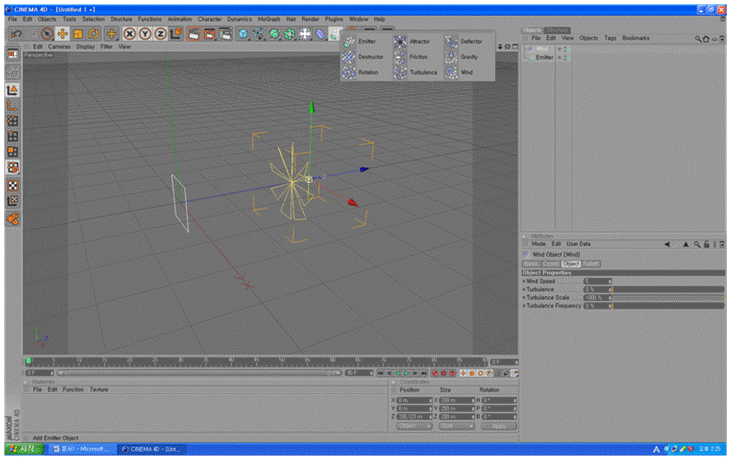Pick the Deflector object in popup
730x459 pixels.
(x=452, y=42)
